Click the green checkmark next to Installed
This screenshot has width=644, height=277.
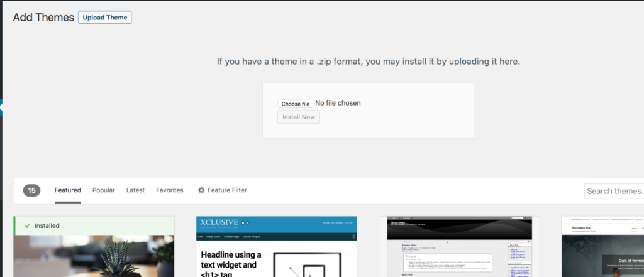coord(28,225)
